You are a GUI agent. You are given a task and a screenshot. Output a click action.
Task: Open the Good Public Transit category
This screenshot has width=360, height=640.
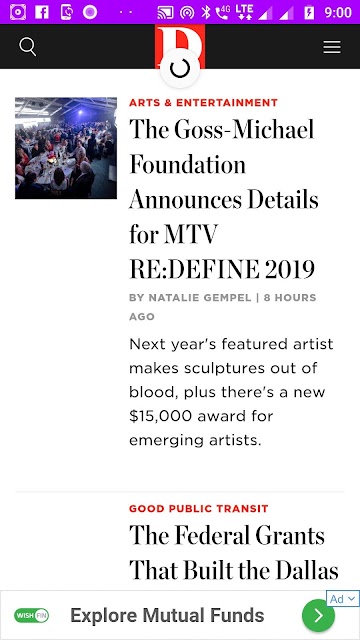pos(199,509)
